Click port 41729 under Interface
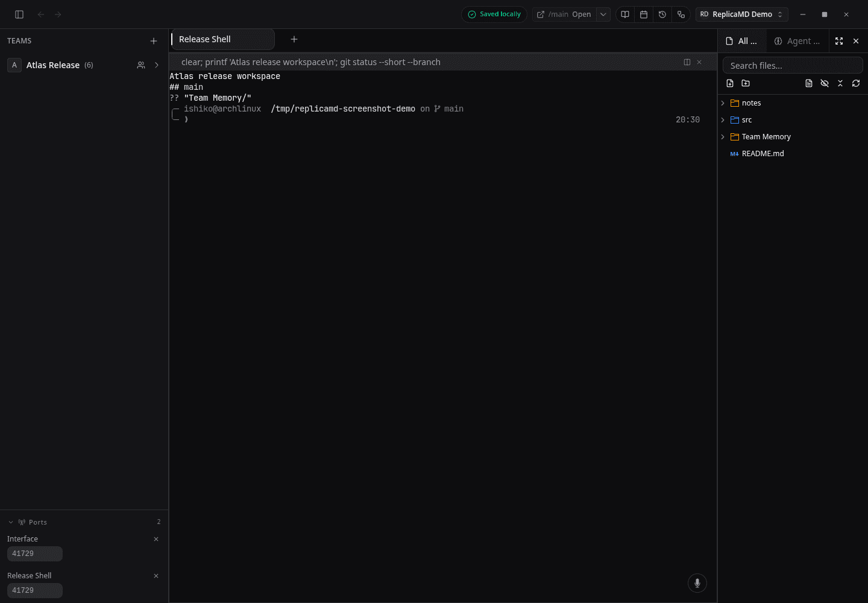The width and height of the screenshot is (868, 603). coord(34,554)
